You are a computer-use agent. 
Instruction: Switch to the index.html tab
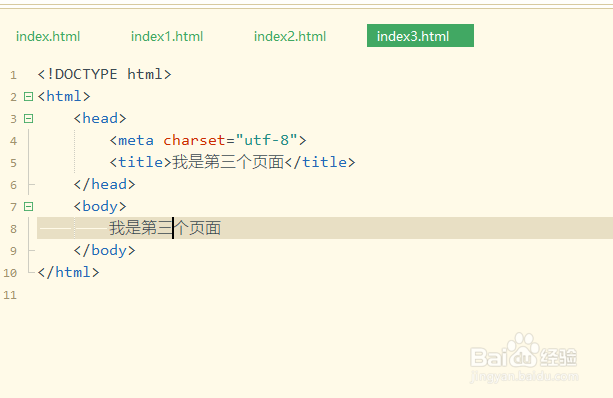(x=48, y=36)
